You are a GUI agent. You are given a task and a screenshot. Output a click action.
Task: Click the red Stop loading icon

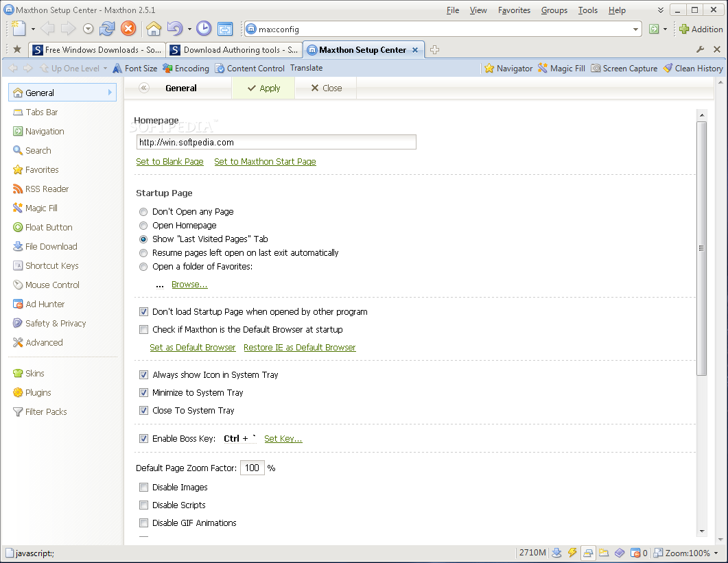[128, 29]
